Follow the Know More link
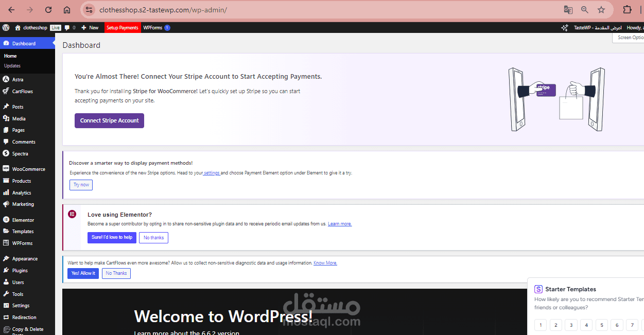644x335 pixels. (325, 263)
